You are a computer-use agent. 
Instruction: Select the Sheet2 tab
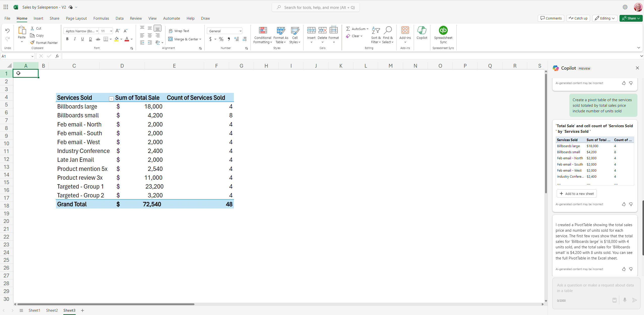pos(52,310)
